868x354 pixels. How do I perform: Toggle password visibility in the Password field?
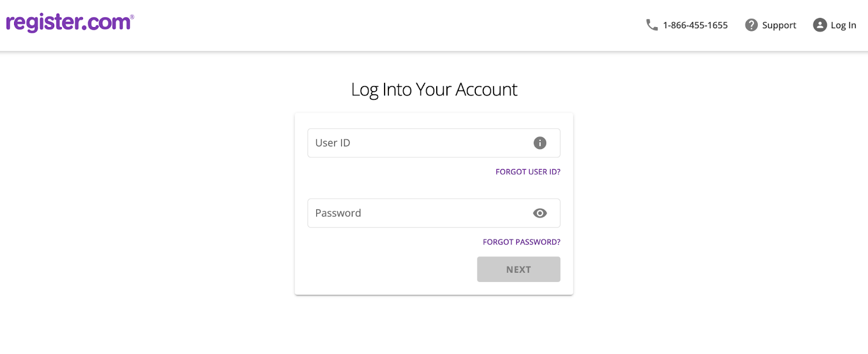[539, 213]
